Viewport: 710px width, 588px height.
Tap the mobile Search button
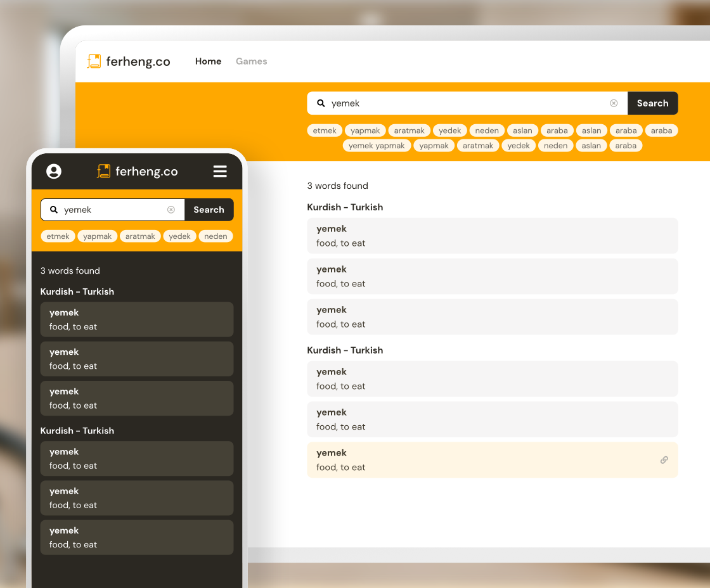(209, 210)
